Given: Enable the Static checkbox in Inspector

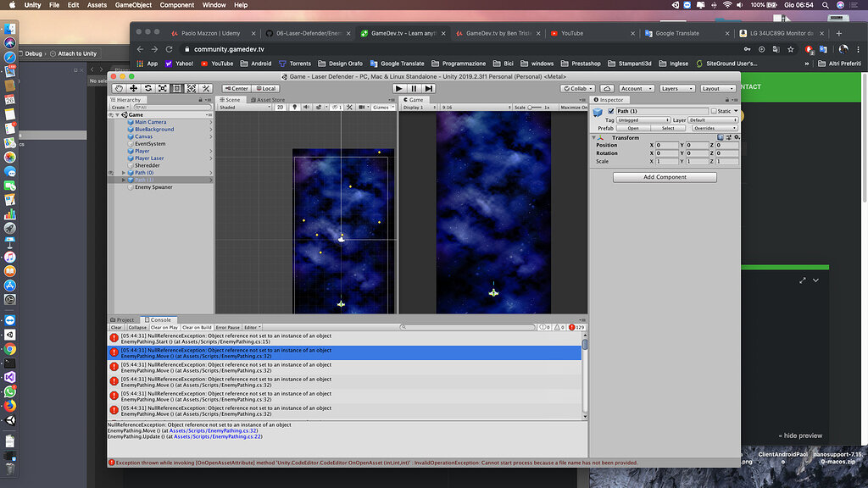Looking at the screenshot, I should coord(713,111).
